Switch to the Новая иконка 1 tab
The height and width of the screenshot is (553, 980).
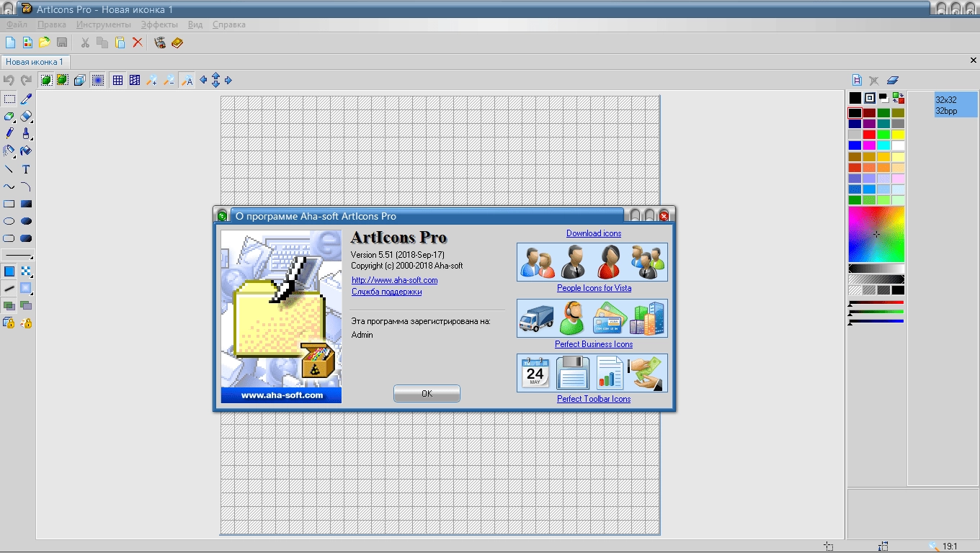pyautogui.click(x=35, y=62)
